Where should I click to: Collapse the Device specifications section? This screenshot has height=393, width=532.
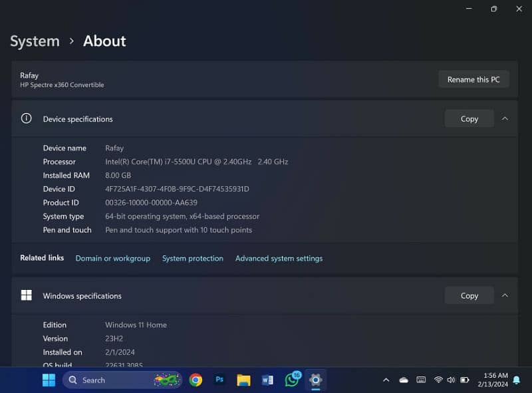tap(505, 118)
